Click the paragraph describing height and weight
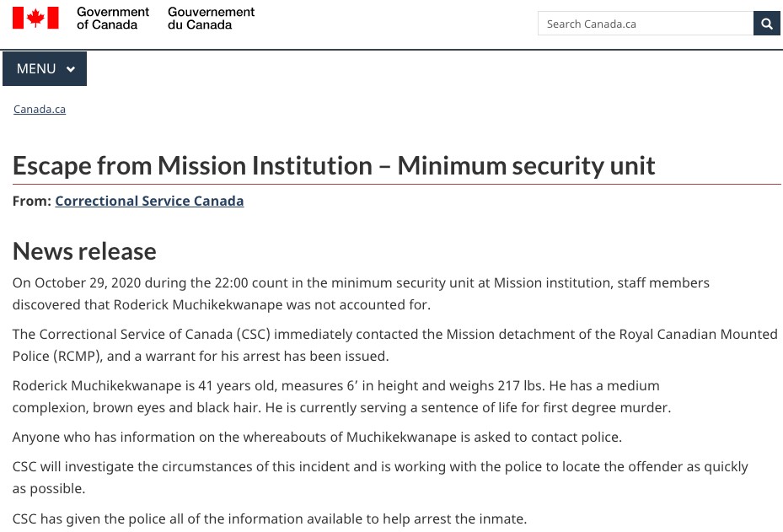The height and width of the screenshot is (532, 783). click(341, 396)
